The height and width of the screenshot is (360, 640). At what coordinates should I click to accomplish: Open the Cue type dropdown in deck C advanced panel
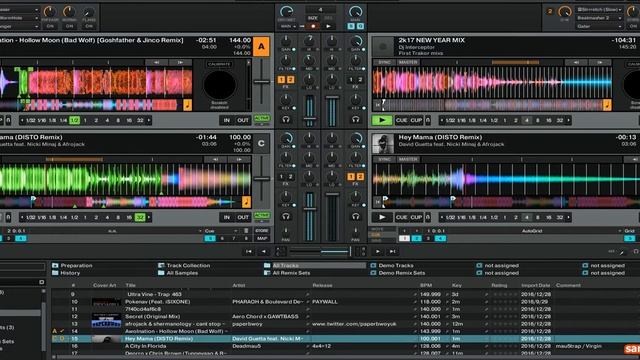(x=222, y=231)
